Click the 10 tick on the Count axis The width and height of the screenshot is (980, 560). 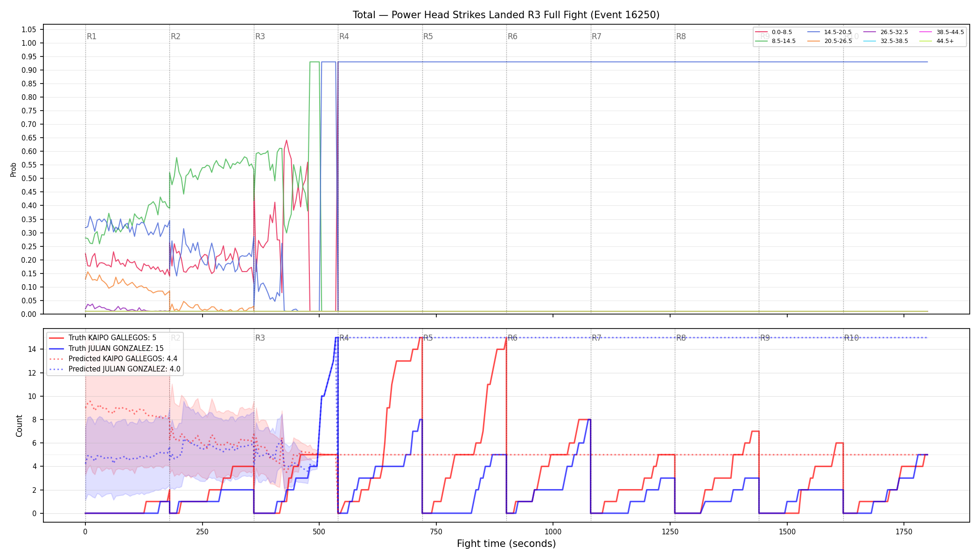click(x=32, y=396)
